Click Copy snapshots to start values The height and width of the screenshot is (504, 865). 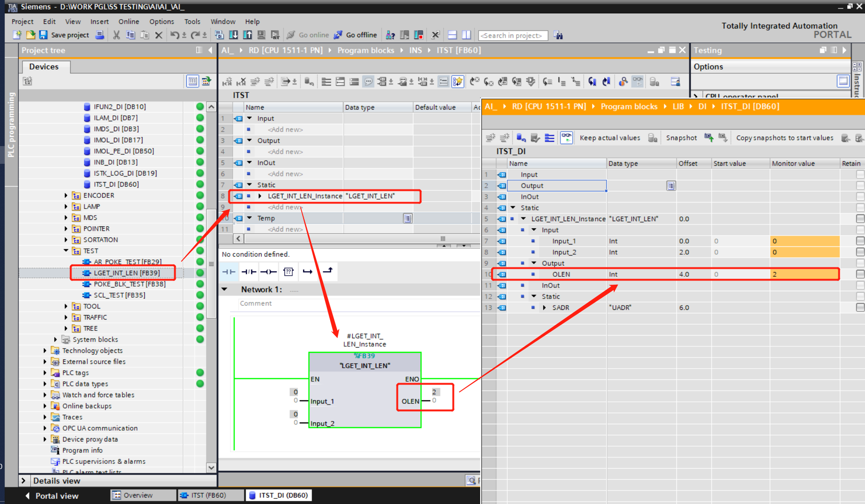point(785,138)
